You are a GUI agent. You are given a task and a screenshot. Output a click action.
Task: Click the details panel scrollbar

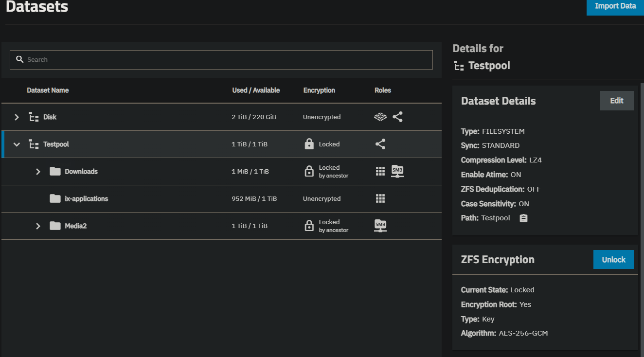pyautogui.click(x=642, y=219)
